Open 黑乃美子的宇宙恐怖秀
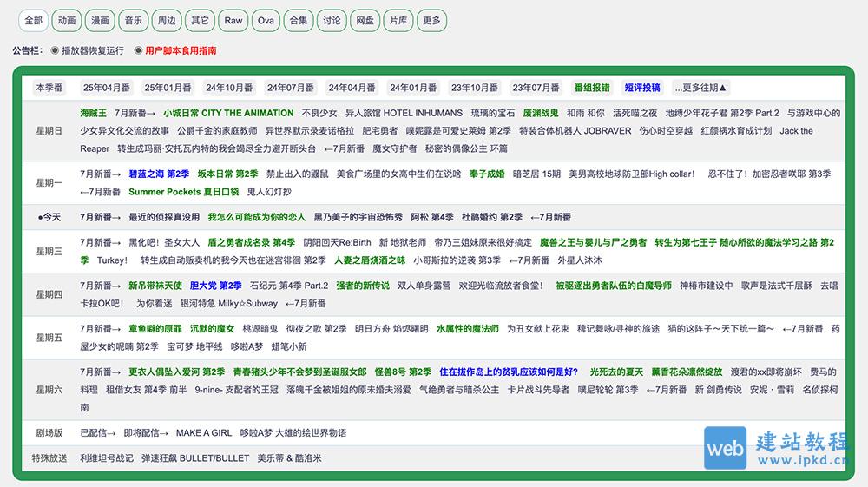Viewport: 868px width, 487px height. click(x=358, y=217)
